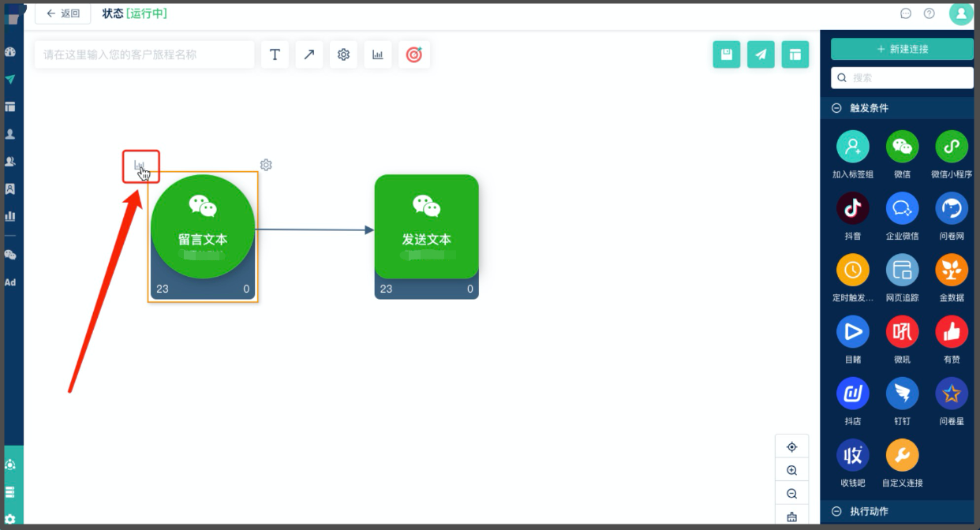The height and width of the screenshot is (530, 980).
Task: Open the message chat icon in header
Action: (x=906, y=13)
